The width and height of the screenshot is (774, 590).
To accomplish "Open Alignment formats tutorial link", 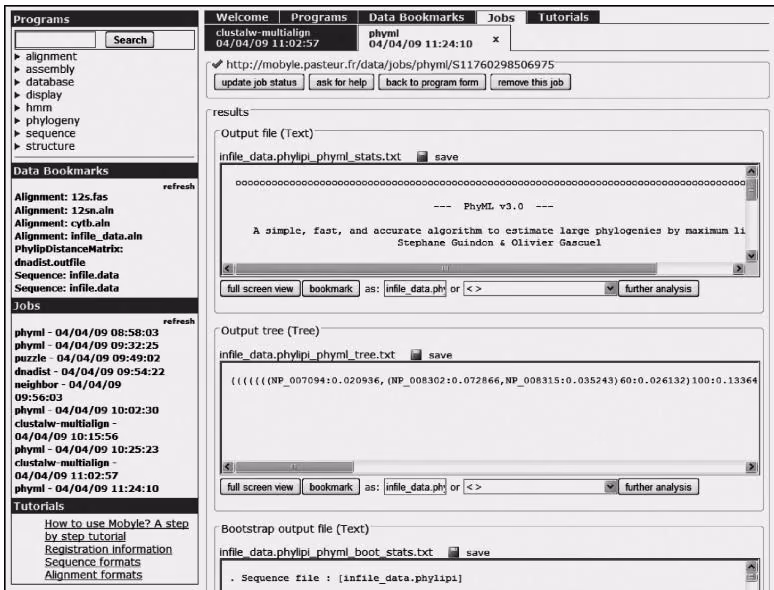I will 93,575.
